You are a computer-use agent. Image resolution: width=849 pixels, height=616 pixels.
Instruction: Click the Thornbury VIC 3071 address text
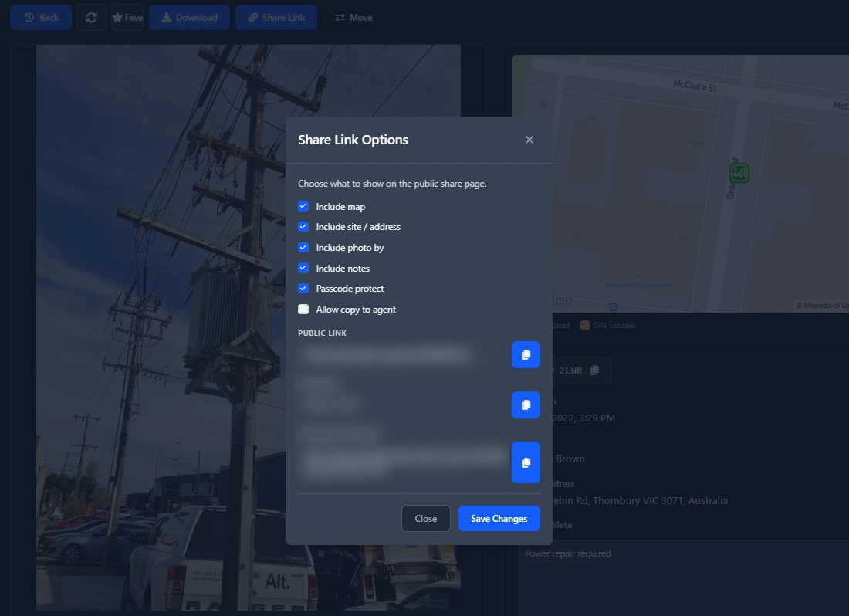639,501
